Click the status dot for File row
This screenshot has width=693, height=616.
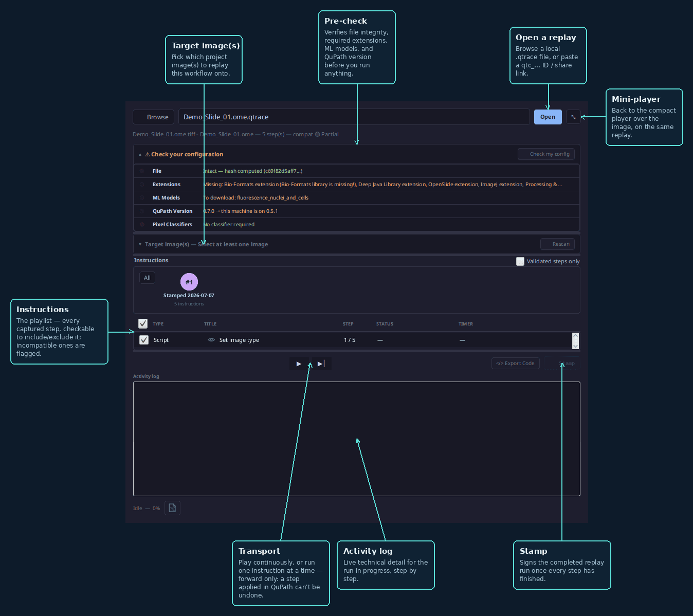(x=142, y=171)
